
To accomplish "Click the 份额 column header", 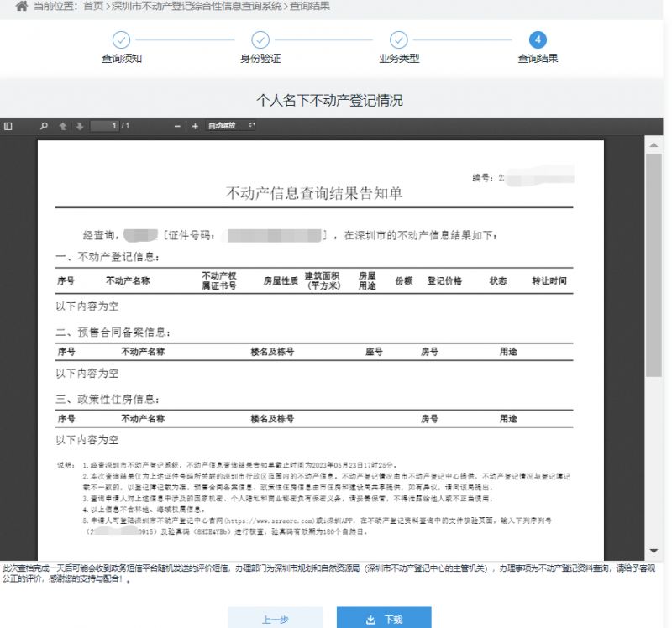I will coord(404,281).
